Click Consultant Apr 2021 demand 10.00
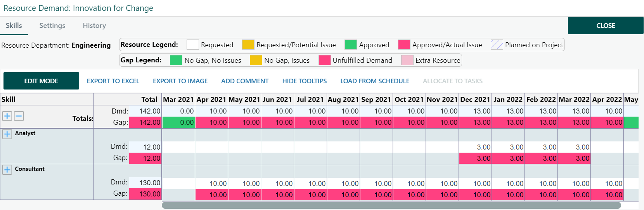This screenshot has height=210, width=644. [211, 183]
